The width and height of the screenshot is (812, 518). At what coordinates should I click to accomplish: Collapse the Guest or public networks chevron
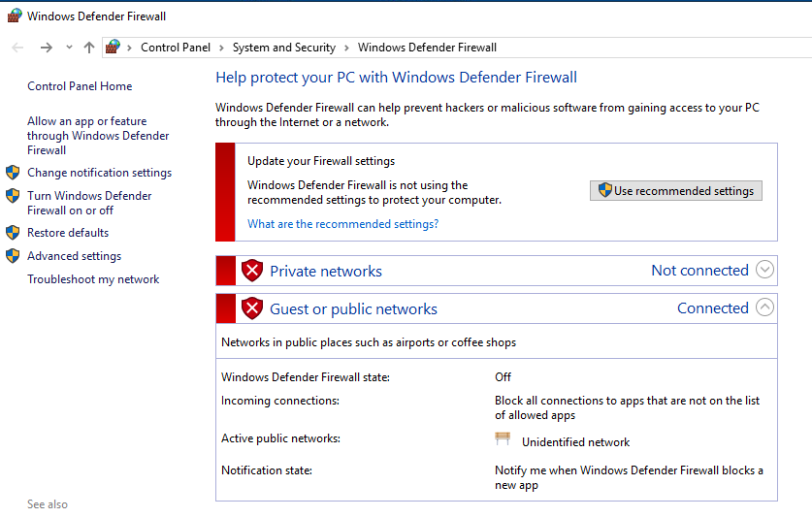coord(764,308)
